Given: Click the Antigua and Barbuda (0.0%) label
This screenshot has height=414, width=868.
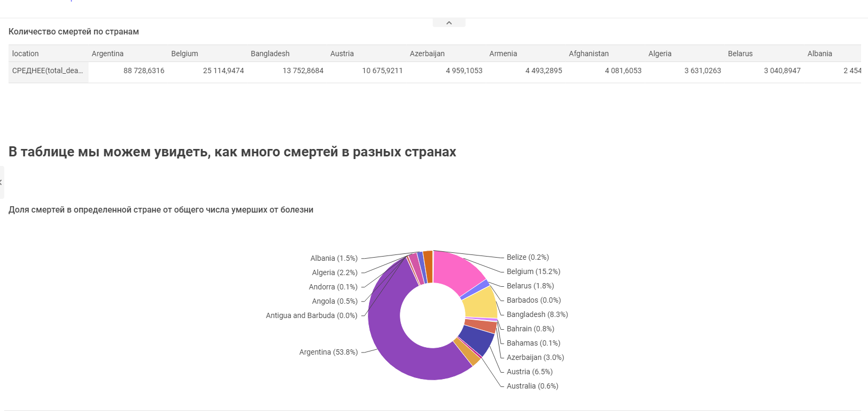Looking at the screenshot, I should pyautogui.click(x=312, y=315).
